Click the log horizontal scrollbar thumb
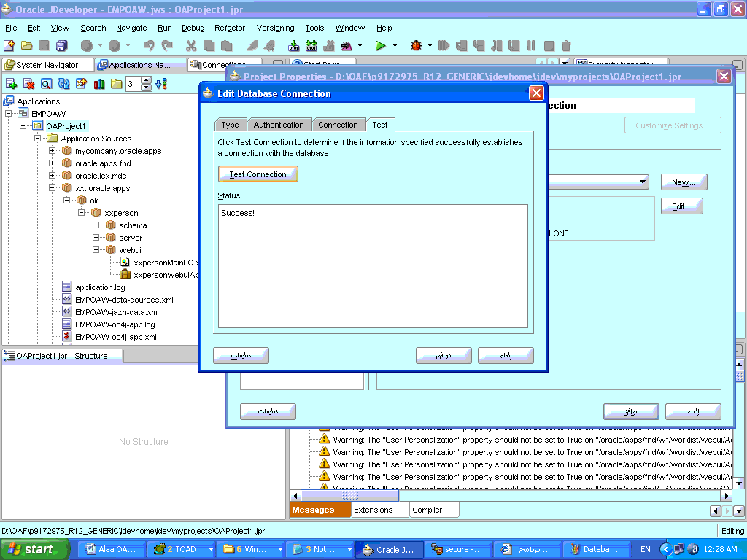 click(x=350, y=496)
